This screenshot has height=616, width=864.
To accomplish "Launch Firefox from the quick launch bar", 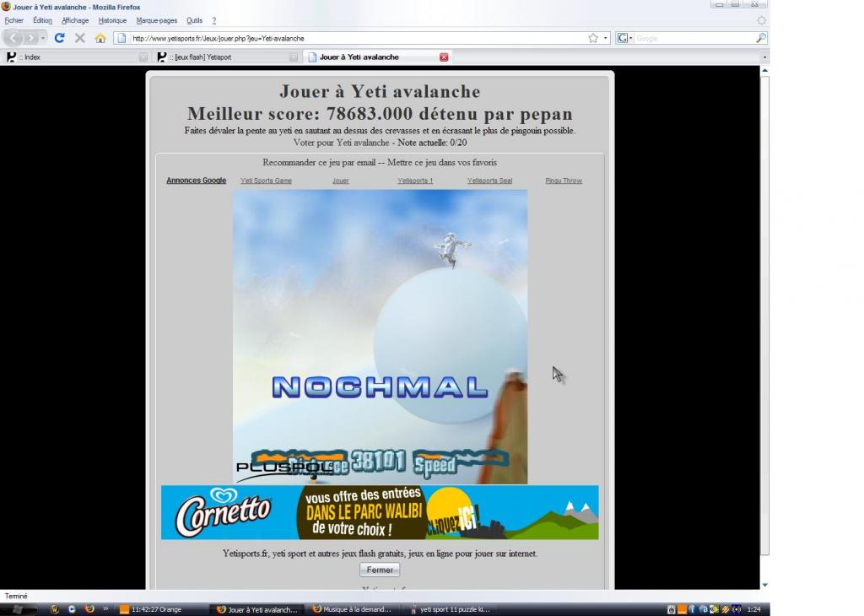I will pyautogui.click(x=89, y=609).
